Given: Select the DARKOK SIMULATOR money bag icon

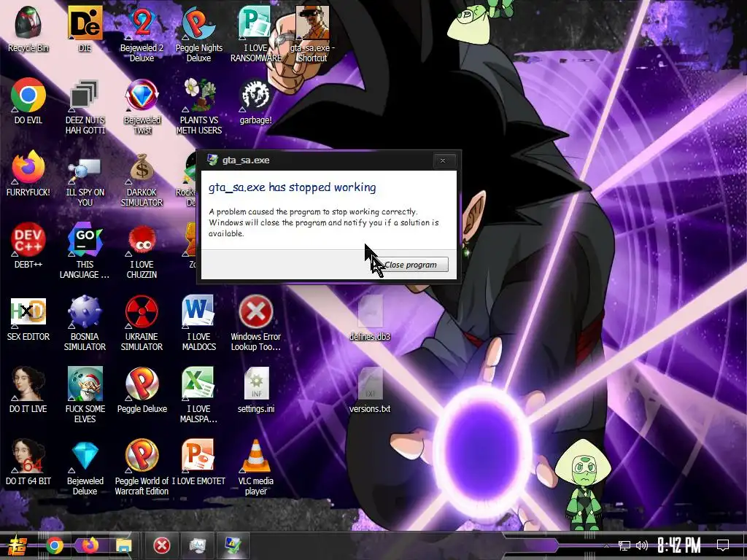Looking at the screenshot, I should click(x=142, y=168).
